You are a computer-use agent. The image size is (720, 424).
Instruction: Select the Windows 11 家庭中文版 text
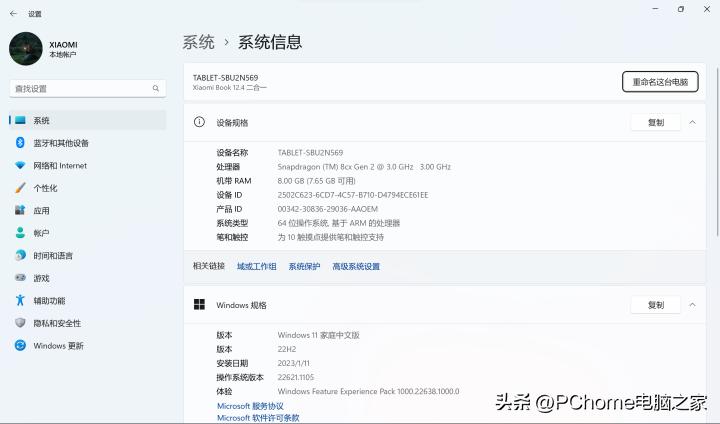(x=318, y=335)
